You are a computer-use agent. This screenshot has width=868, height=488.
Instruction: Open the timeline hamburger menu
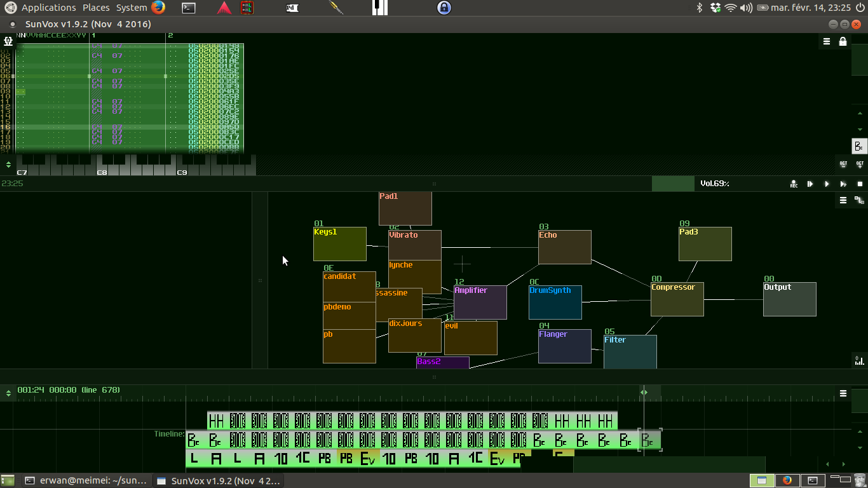pos(843,393)
